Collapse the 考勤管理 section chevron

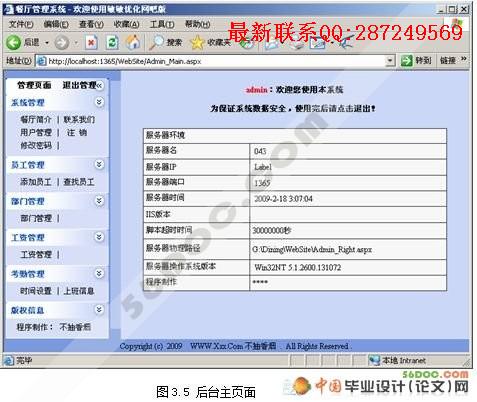(99, 273)
